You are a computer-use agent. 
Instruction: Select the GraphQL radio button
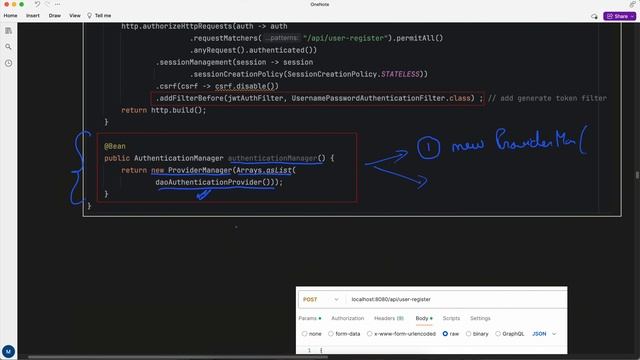click(498, 334)
